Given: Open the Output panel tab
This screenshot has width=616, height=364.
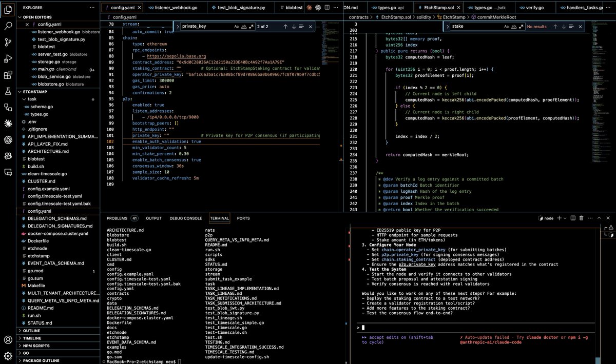Looking at the screenshot, I should click(x=153, y=218).
